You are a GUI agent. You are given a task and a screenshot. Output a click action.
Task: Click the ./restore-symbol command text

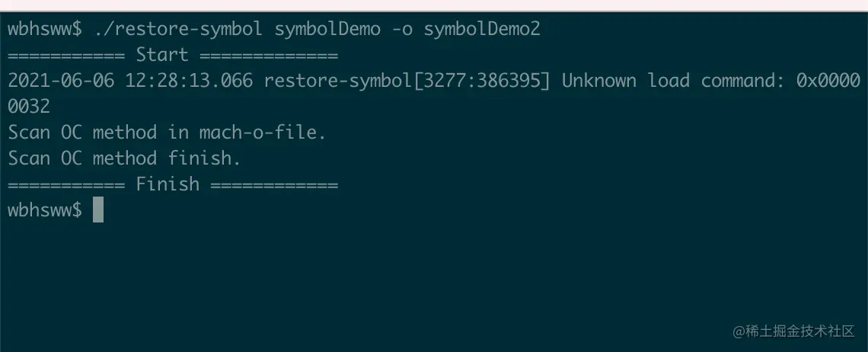(x=178, y=30)
